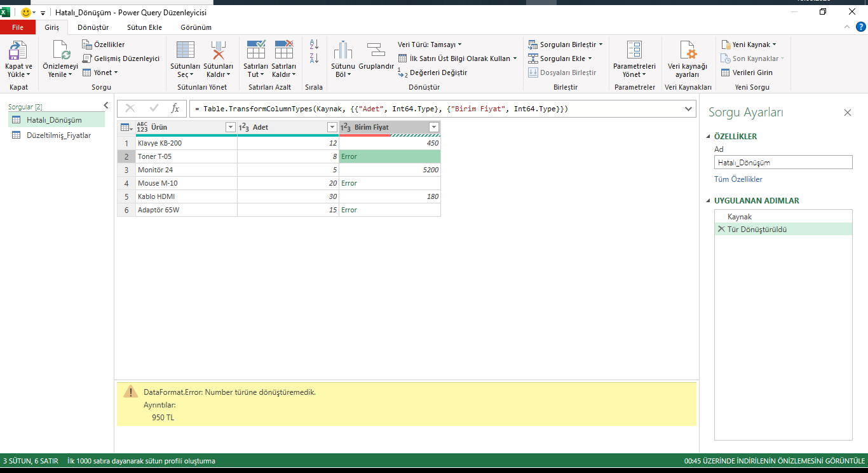Open the Veri Türü: Tamsayı dropdown
Screen dimensions: 868x473
[x=430, y=45]
